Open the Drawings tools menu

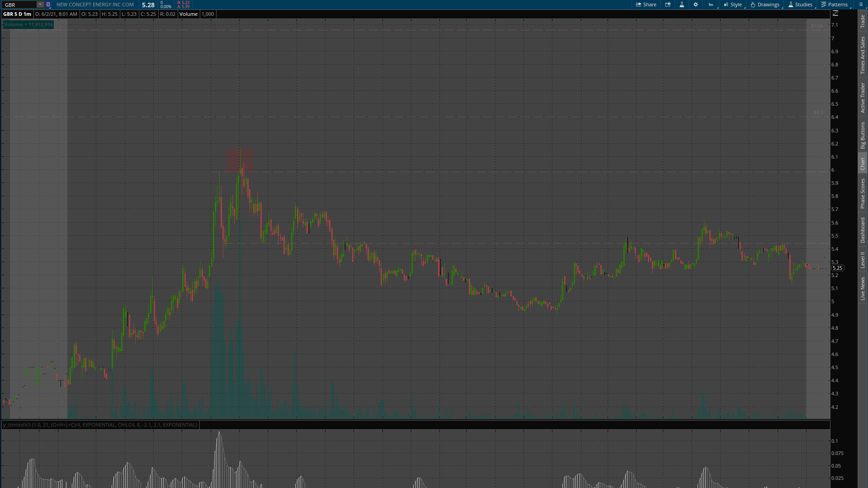(x=765, y=5)
